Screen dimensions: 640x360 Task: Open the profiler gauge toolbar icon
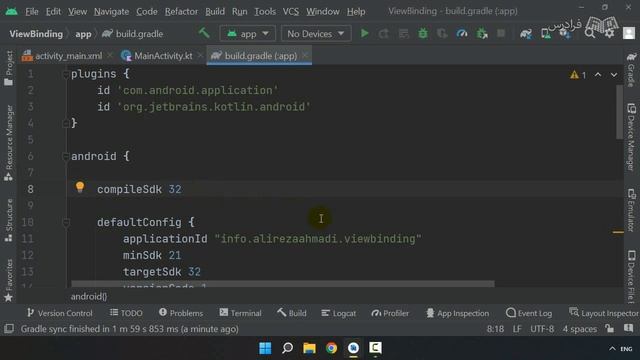(x=462, y=33)
